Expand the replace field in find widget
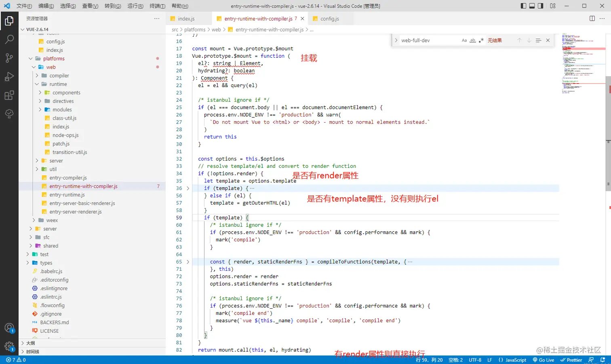This screenshot has width=611, height=364. (x=396, y=40)
